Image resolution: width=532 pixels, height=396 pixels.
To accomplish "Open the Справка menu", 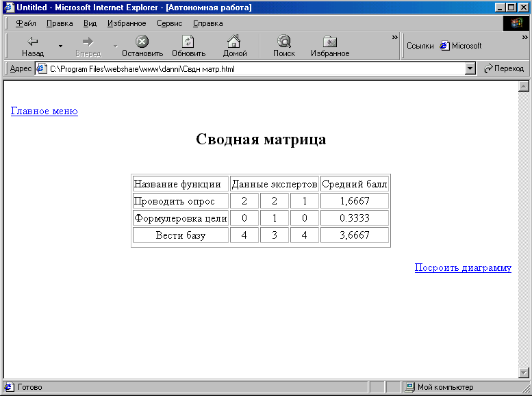I will pyautogui.click(x=207, y=23).
